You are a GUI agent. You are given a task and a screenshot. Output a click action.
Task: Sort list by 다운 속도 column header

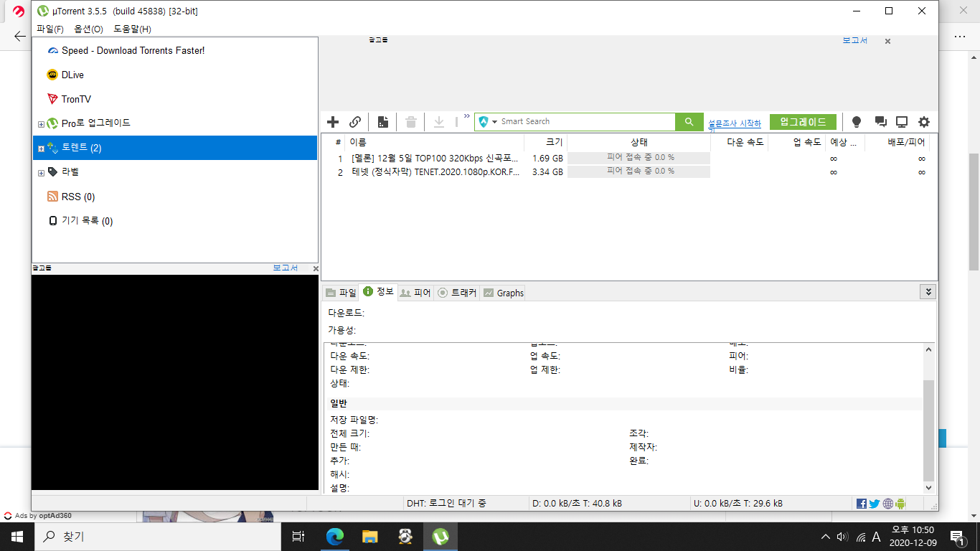coord(739,142)
